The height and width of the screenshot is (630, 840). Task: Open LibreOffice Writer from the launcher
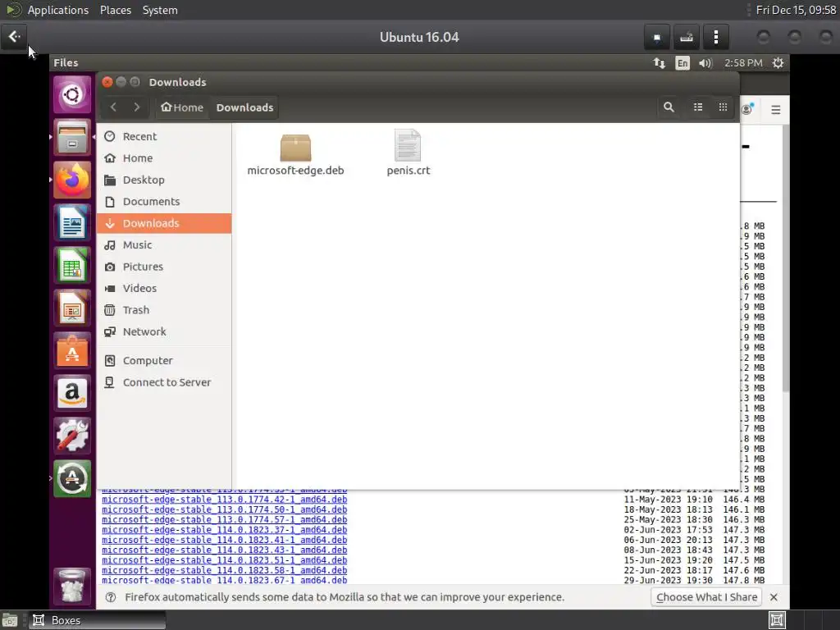point(72,223)
